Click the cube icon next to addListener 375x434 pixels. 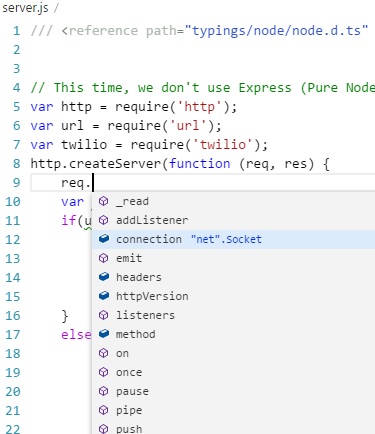click(x=104, y=220)
